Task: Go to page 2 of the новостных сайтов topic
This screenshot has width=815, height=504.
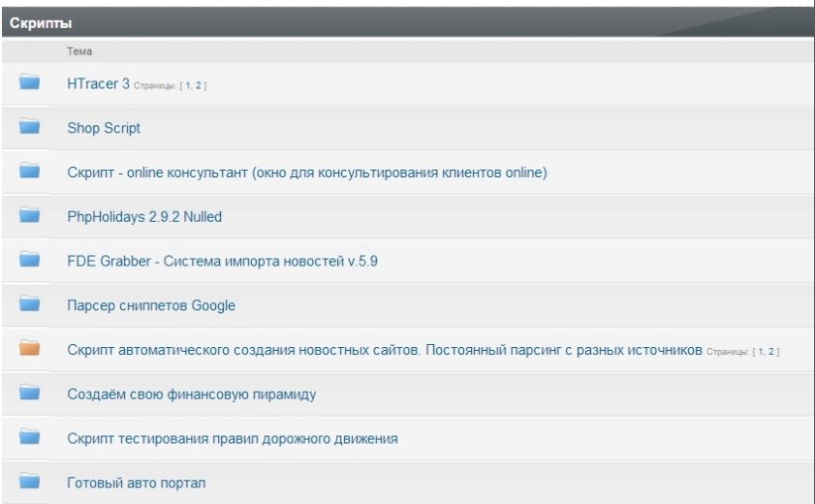Action: point(772,352)
